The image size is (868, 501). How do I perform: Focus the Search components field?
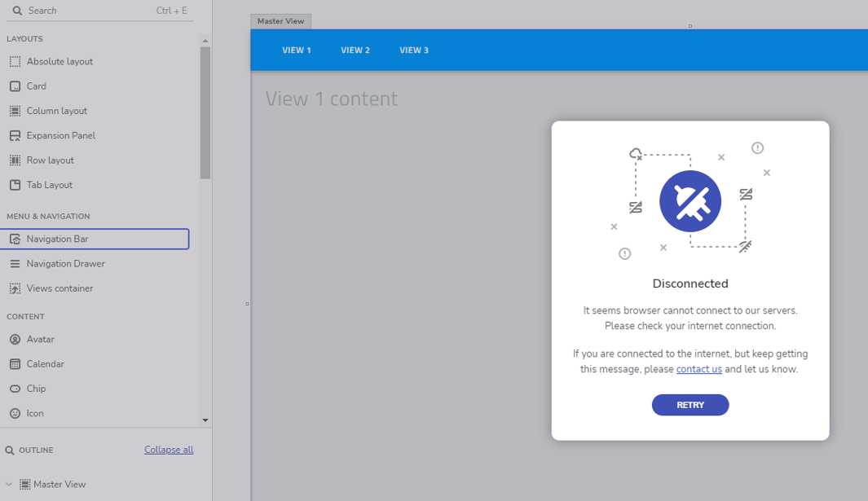tap(90, 11)
